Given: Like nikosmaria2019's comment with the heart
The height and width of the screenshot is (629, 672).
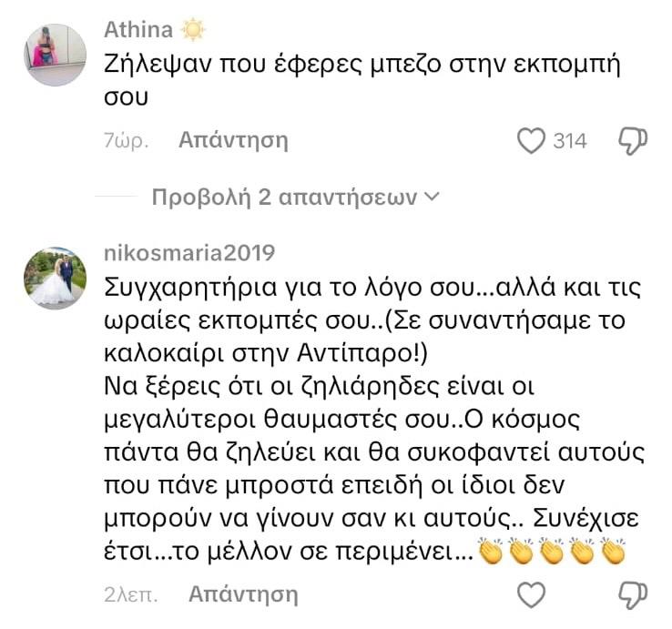Looking at the screenshot, I should point(530,595).
